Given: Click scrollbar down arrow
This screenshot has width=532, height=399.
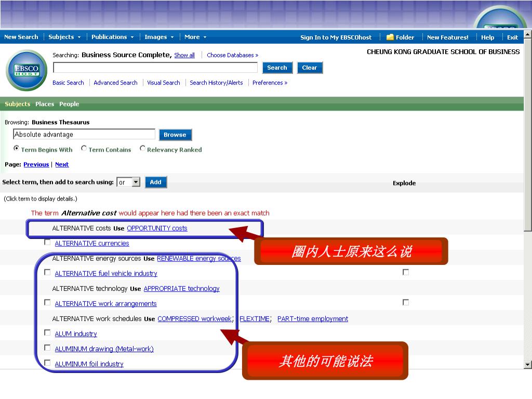Looking at the screenshot, I should click(528, 365).
